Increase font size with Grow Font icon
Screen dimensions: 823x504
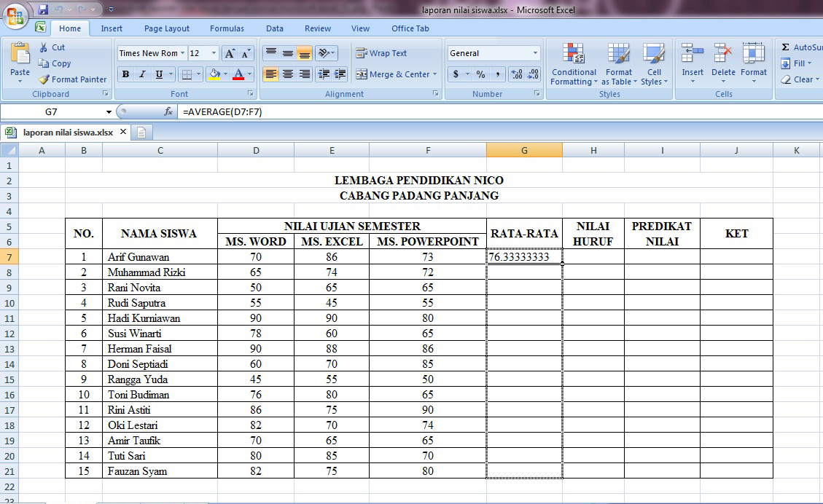[230, 53]
